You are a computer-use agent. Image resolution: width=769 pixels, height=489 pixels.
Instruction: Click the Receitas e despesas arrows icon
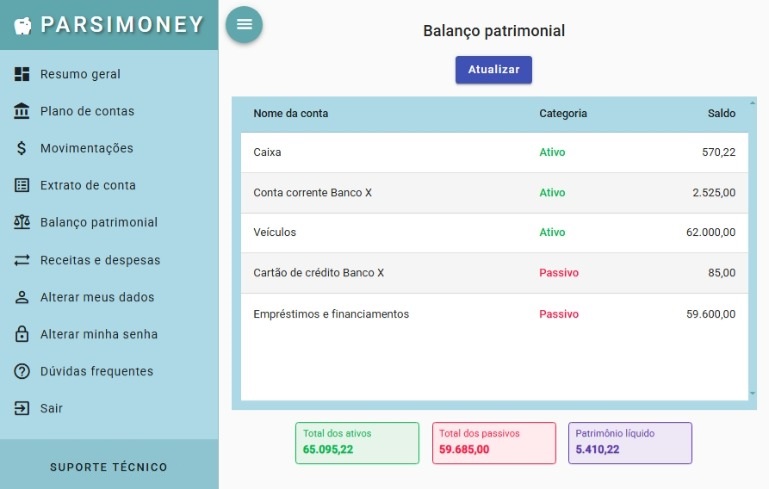[x=22, y=260]
